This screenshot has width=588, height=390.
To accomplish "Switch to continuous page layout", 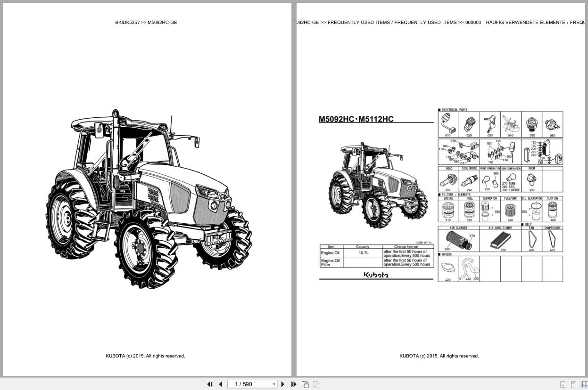I will (x=573, y=384).
